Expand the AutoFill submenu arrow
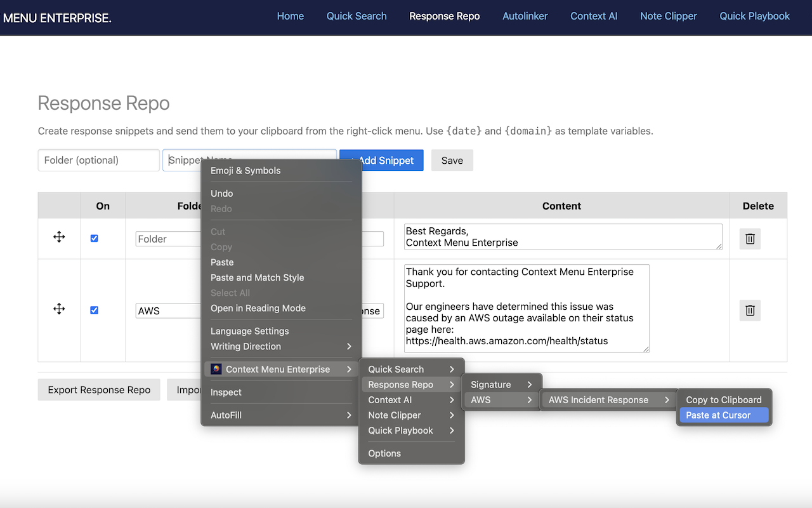The image size is (812, 508). pos(349,415)
